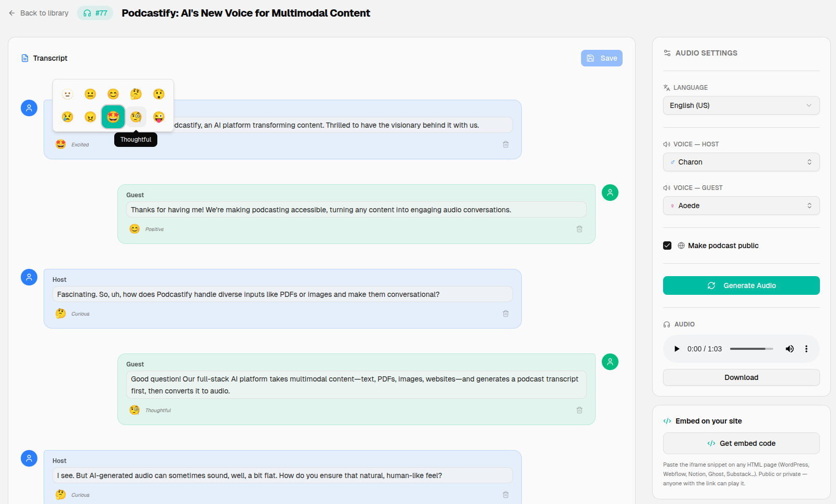This screenshot has width=836, height=504.
Task: Click the guest avatar beside the Thanks line
Action: point(610,193)
